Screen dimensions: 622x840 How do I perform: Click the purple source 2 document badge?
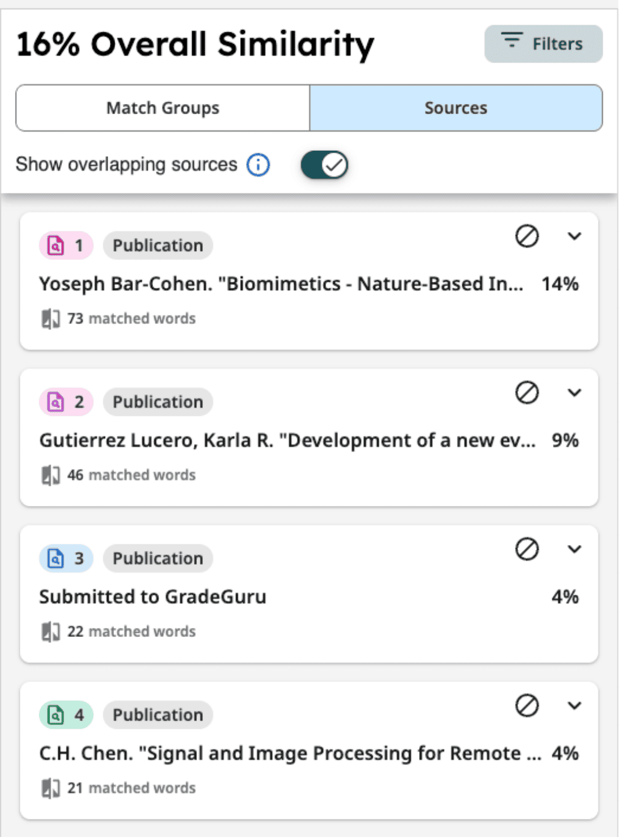click(66, 403)
